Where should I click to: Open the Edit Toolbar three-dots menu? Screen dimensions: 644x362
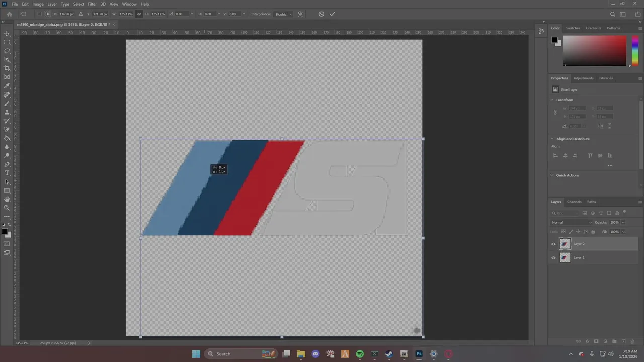click(x=7, y=217)
